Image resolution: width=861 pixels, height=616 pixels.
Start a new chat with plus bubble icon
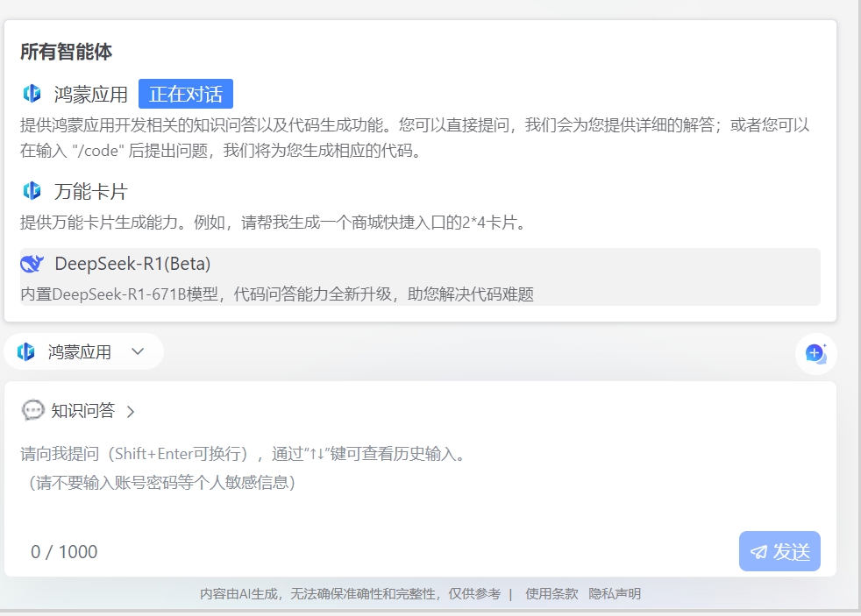(816, 354)
